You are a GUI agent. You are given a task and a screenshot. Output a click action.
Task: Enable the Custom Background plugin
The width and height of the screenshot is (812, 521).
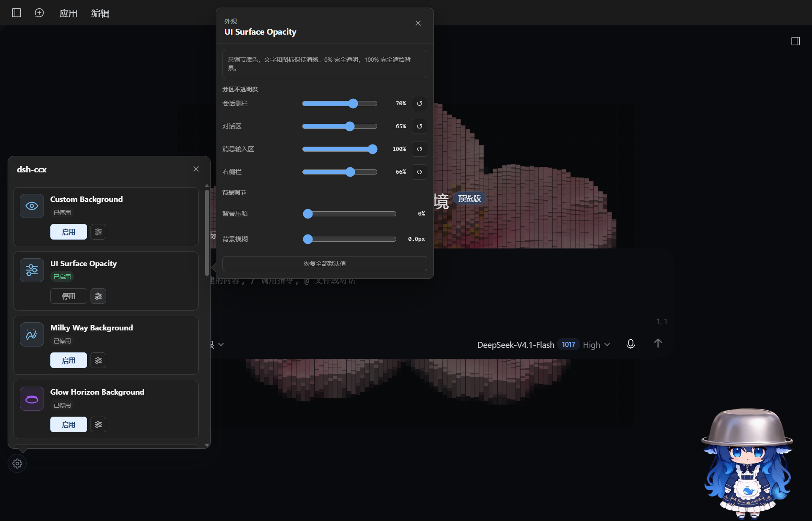pos(69,232)
